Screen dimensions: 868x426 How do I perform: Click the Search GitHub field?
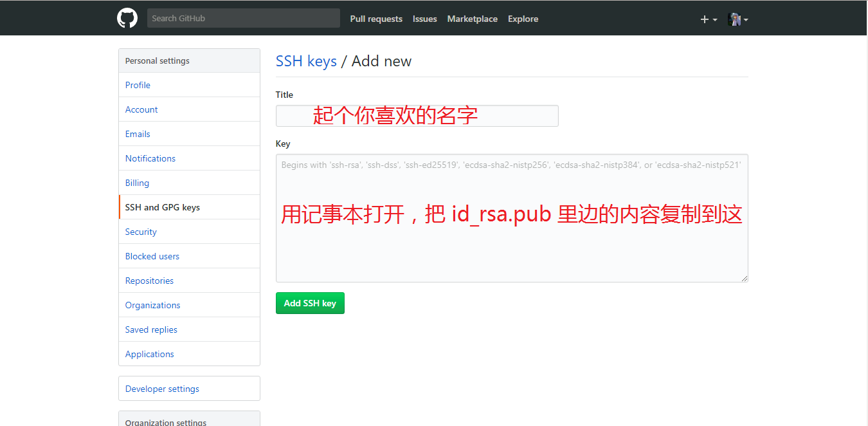click(243, 19)
